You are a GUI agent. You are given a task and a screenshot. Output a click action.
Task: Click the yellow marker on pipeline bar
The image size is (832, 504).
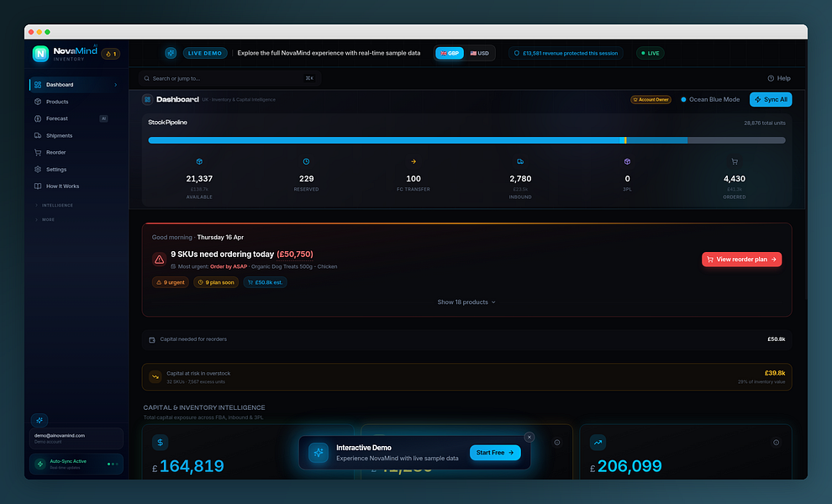(x=625, y=140)
